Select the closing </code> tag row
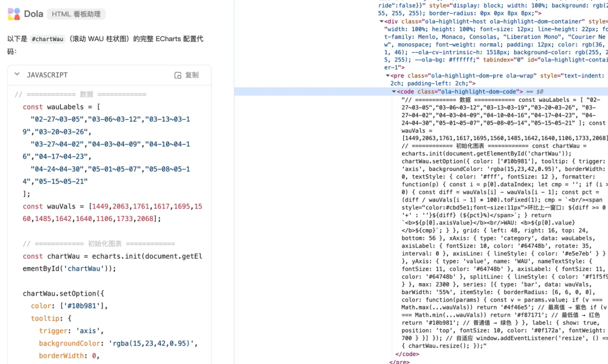Viewport: 608px width, 364px height. 407,354
